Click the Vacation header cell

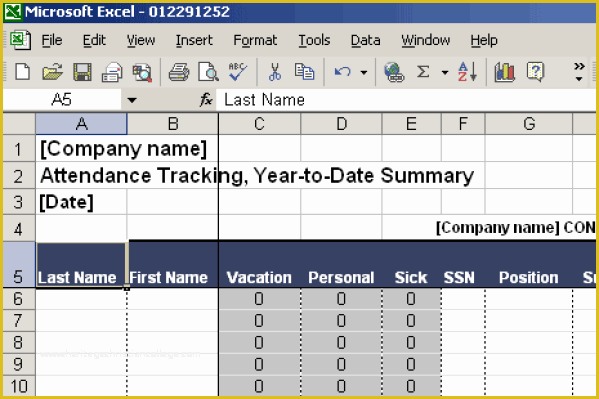click(x=259, y=264)
